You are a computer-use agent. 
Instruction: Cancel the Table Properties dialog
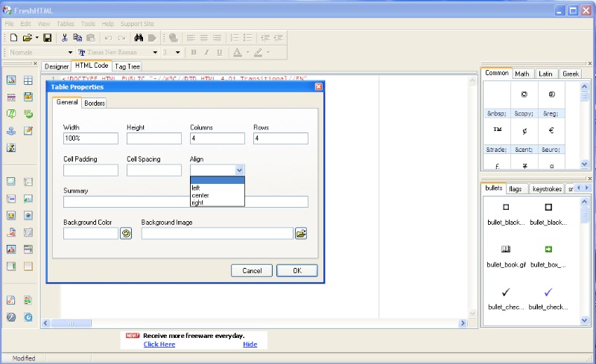point(252,271)
